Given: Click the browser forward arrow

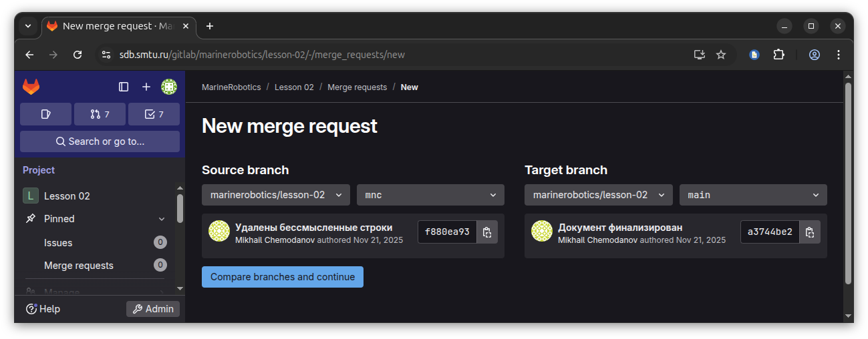Looking at the screenshot, I should tap(53, 55).
